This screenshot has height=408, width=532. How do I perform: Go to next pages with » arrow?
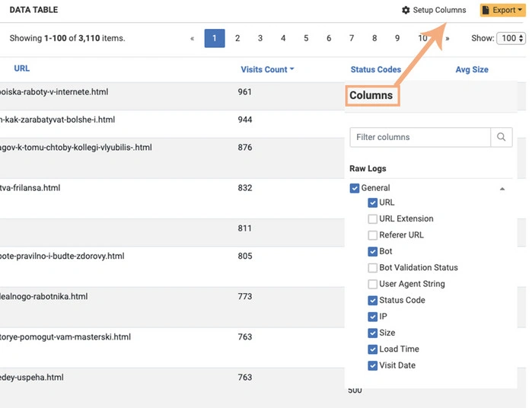click(447, 38)
